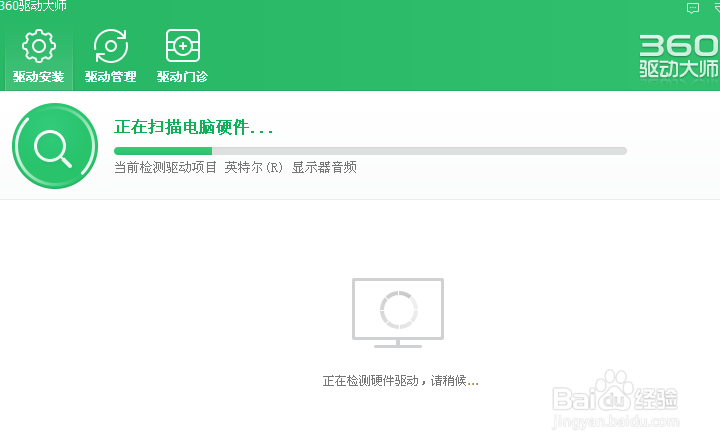Screen dimensions: 720x447
Task: Click the 正在扫描电脑硬件 heading
Action: click(193, 127)
